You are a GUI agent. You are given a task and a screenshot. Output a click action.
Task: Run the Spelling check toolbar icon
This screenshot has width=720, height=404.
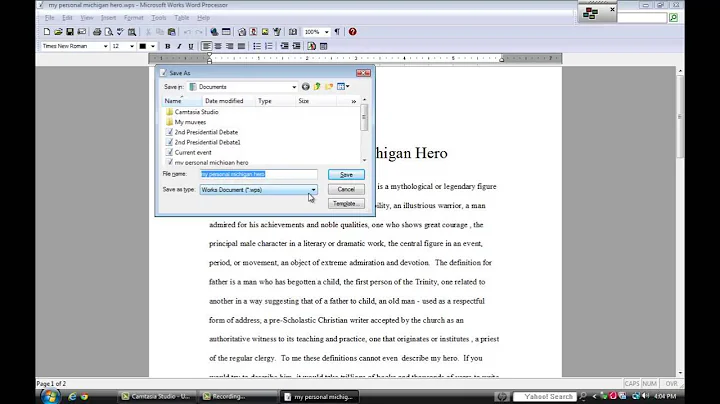pos(120,32)
